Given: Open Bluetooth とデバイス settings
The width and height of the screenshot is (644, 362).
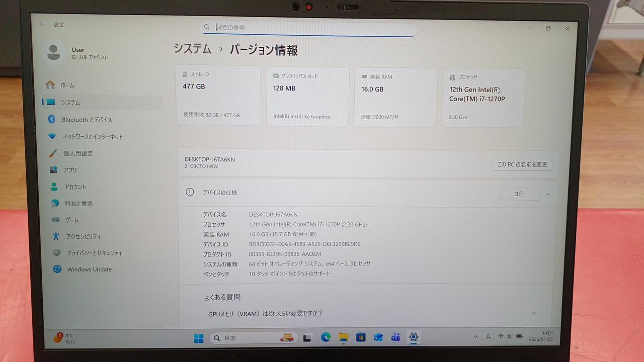Looking at the screenshot, I should click(x=87, y=120).
